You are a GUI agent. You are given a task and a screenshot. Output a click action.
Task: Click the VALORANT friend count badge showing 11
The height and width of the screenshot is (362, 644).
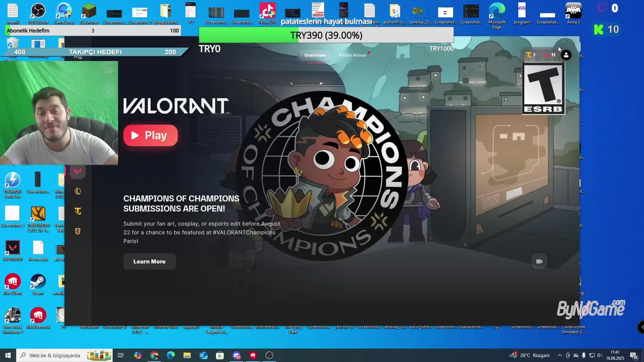pos(550,55)
